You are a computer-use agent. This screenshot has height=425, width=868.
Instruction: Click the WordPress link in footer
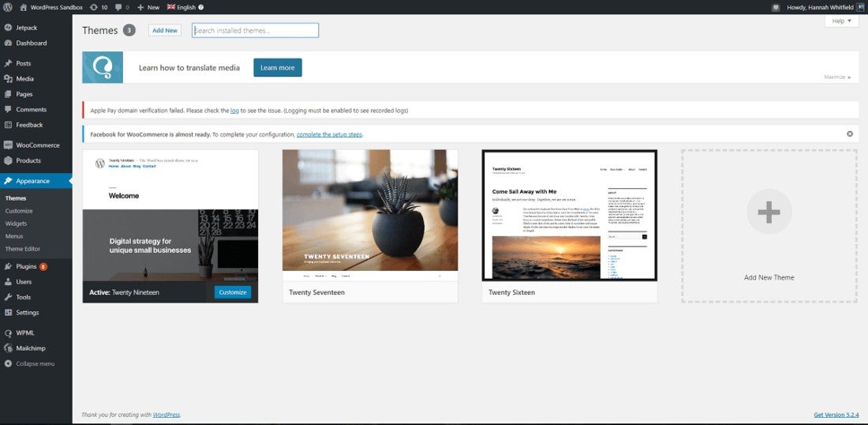[166, 415]
